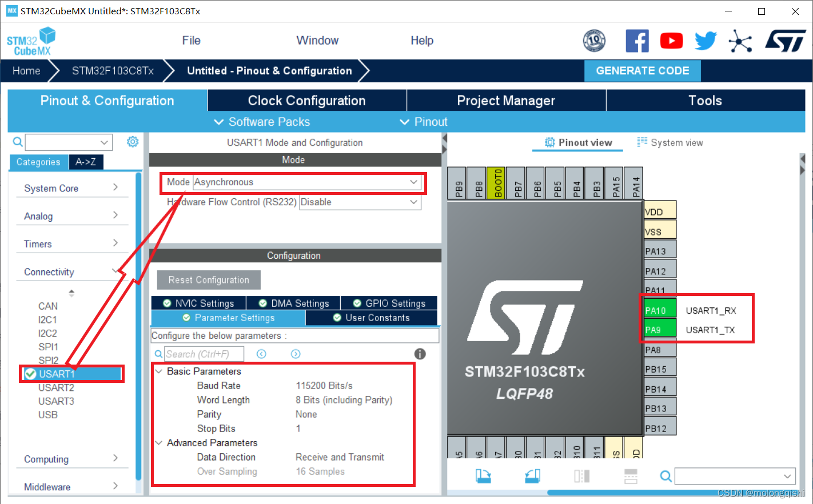Viewport: 813px width, 504px height.
Task: Collapse the Advanced Parameters group
Action: pyautogui.click(x=159, y=443)
